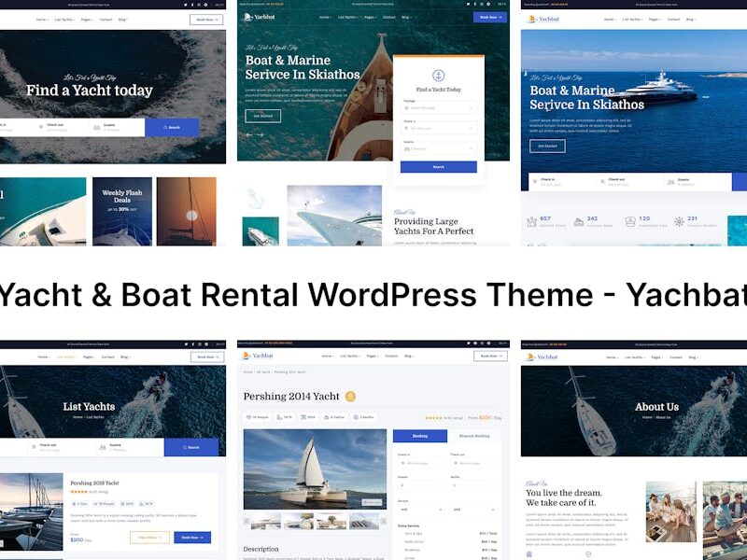Click next slide arrow in teal Skiathos preview
The height and width of the screenshot is (560, 747).
(261, 135)
